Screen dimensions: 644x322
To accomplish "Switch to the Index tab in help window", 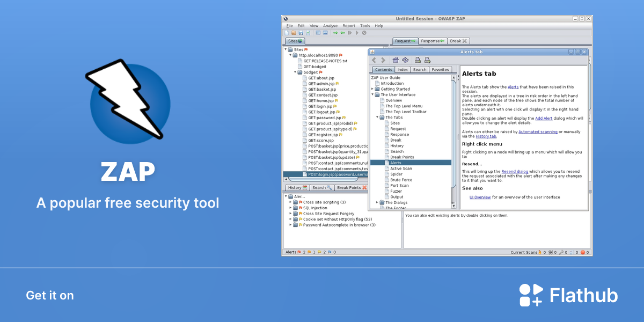I will pyautogui.click(x=402, y=70).
